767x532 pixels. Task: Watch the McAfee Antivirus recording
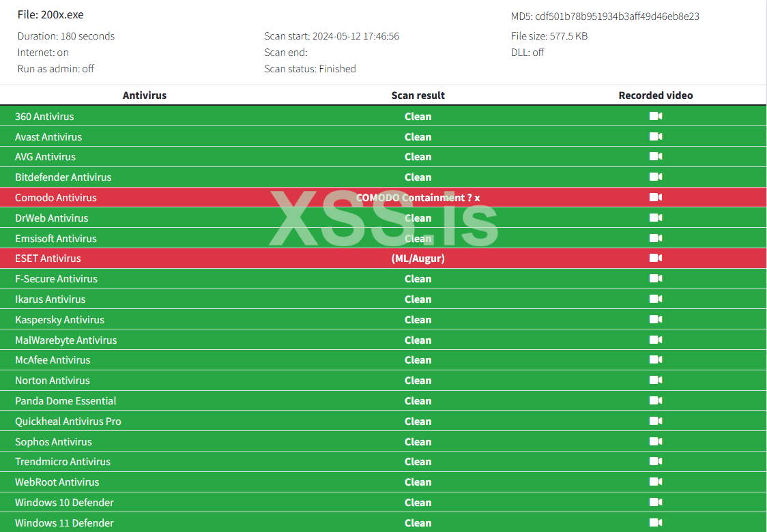(656, 359)
